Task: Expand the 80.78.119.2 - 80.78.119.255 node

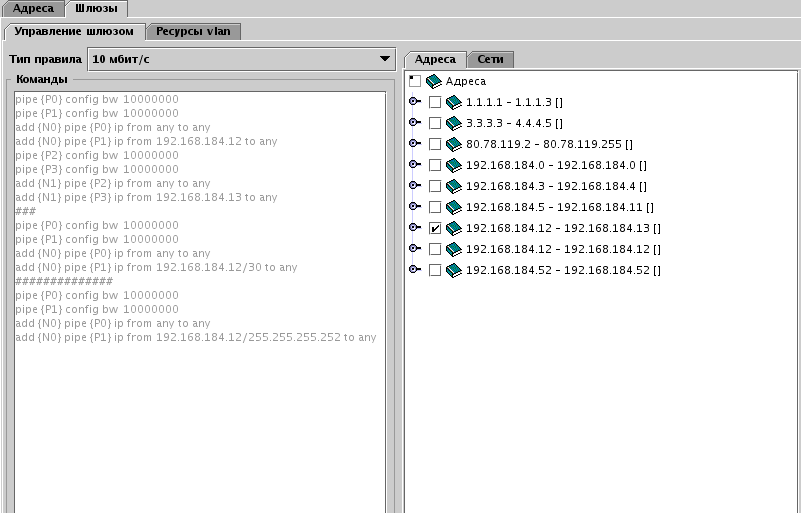Action: pos(414,144)
